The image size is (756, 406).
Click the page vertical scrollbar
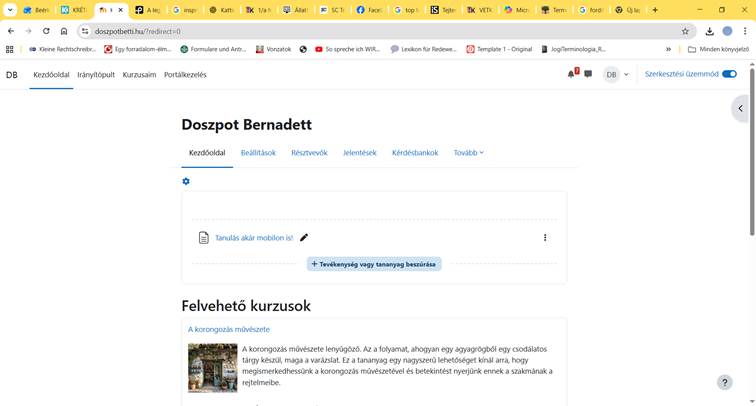752,152
